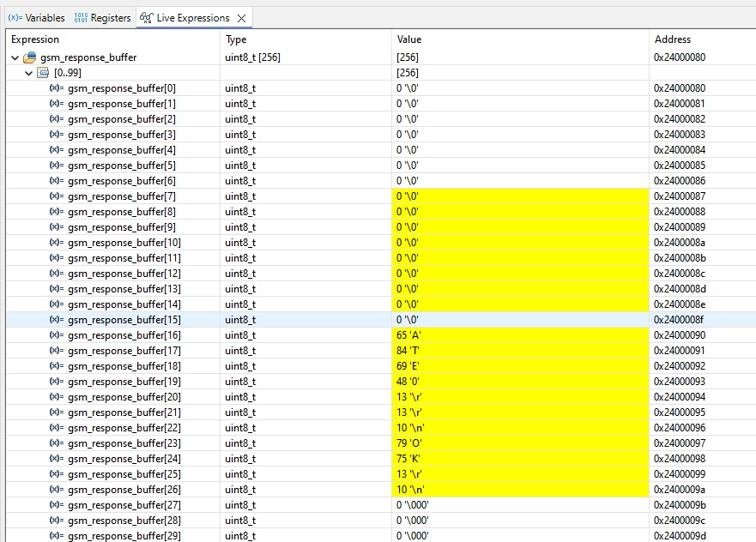Collapse the gsm_response_buffer expression
The image size is (756, 542).
click(x=15, y=57)
